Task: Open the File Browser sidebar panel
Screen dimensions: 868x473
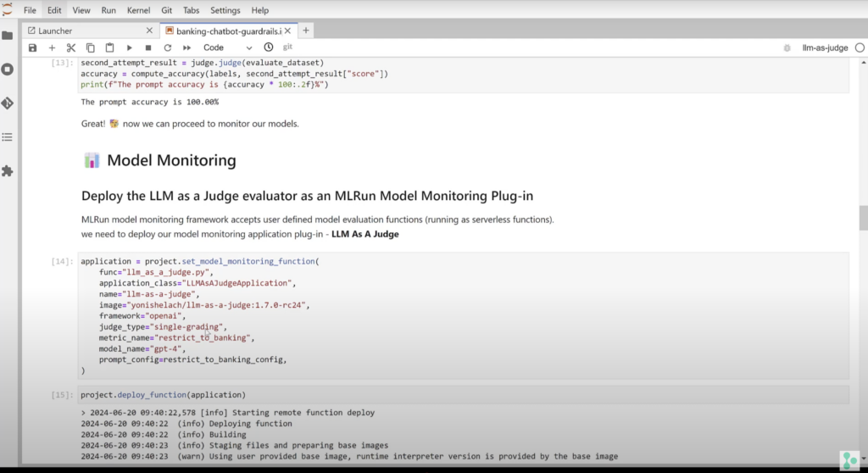Action: pyautogui.click(x=7, y=36)
